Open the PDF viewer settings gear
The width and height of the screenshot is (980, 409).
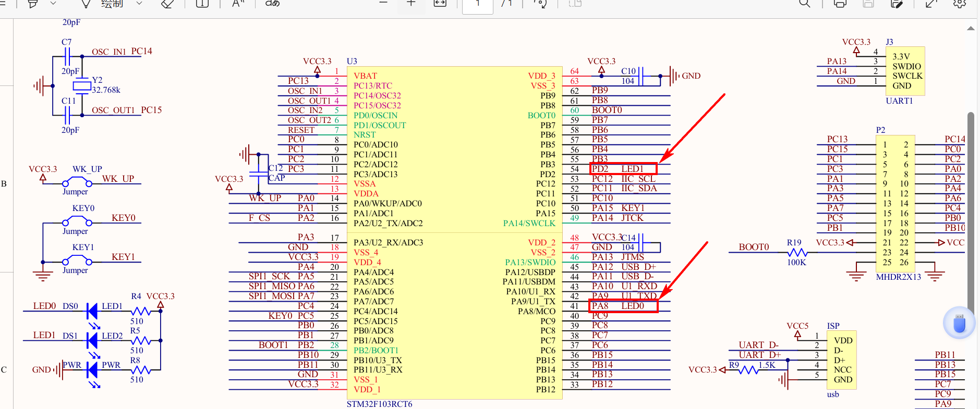pos(960,3)
